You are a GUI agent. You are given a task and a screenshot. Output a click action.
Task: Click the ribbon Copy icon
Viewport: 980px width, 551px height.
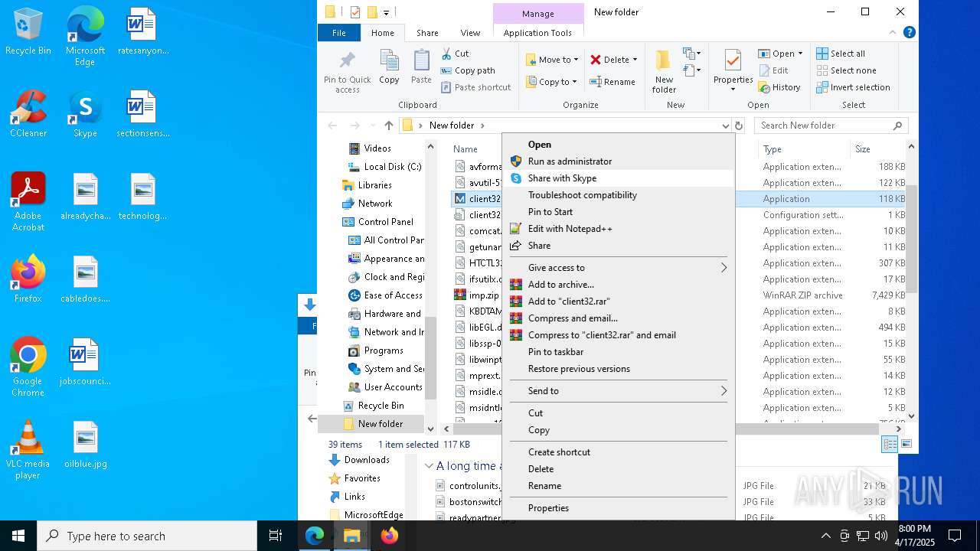pos(389,67)
